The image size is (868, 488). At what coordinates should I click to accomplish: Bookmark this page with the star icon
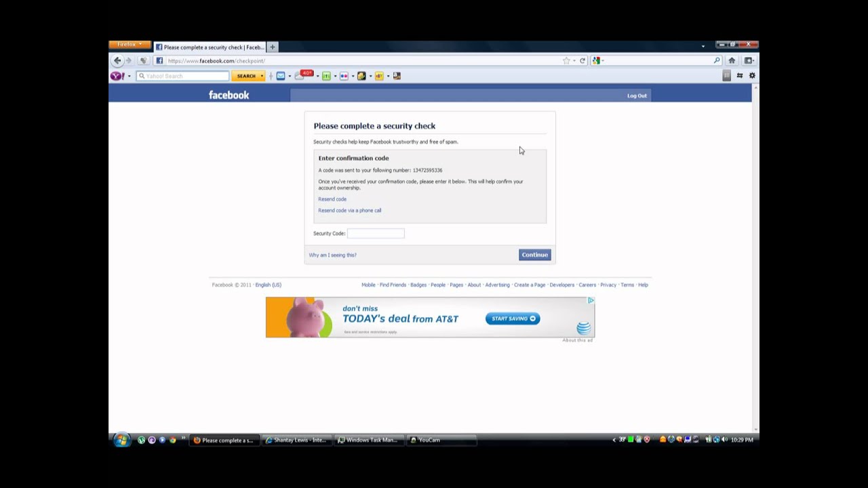point(566,61)
